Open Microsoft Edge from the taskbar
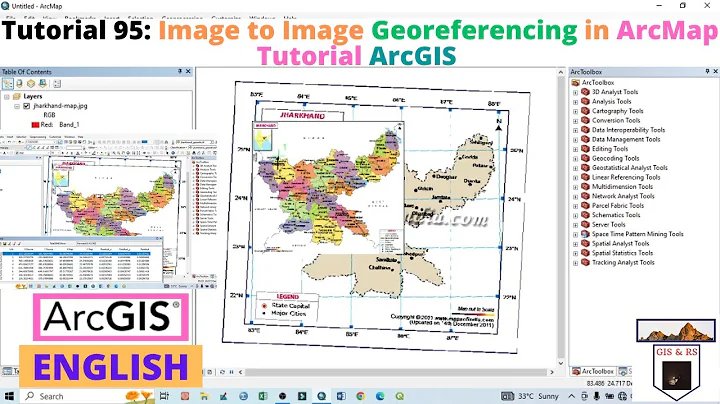Viewport: 720px width, 404px height. click(x=380, y=396)
